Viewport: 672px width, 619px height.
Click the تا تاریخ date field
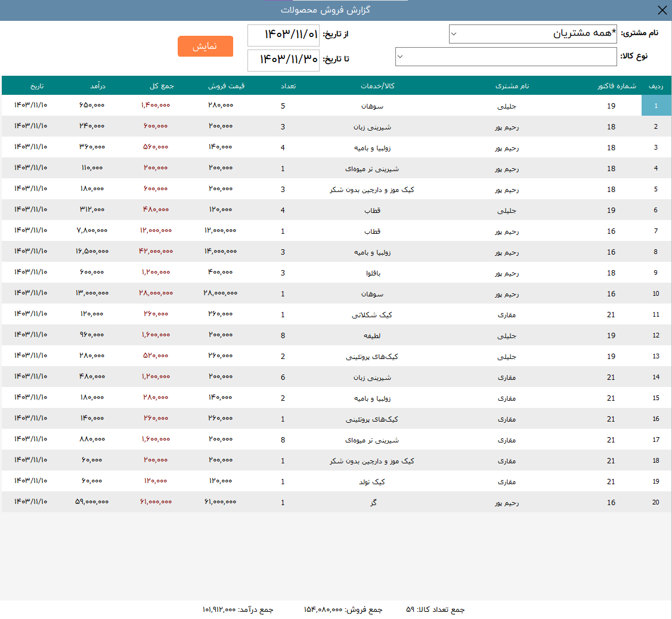(283, 60)
